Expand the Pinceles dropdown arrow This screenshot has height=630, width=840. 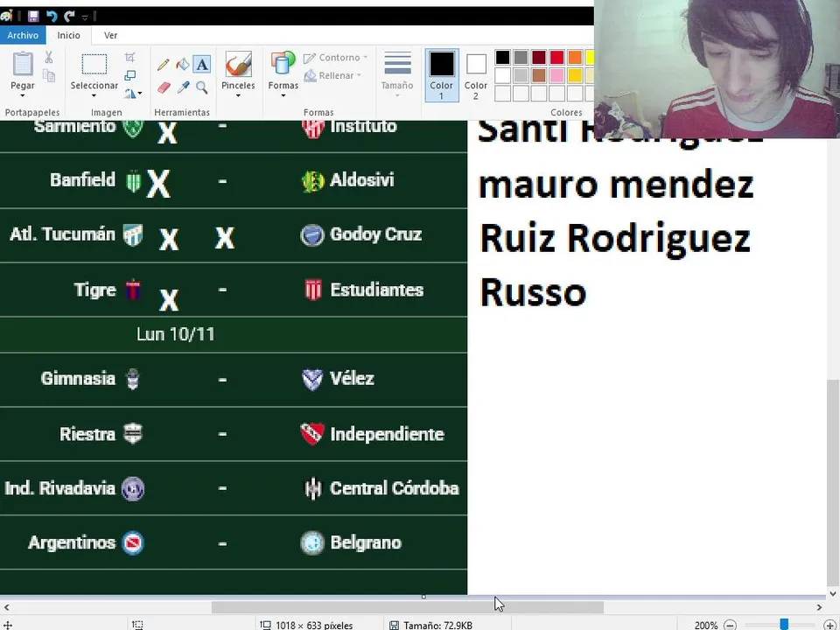pyautogui.click(x=238, y=96)
